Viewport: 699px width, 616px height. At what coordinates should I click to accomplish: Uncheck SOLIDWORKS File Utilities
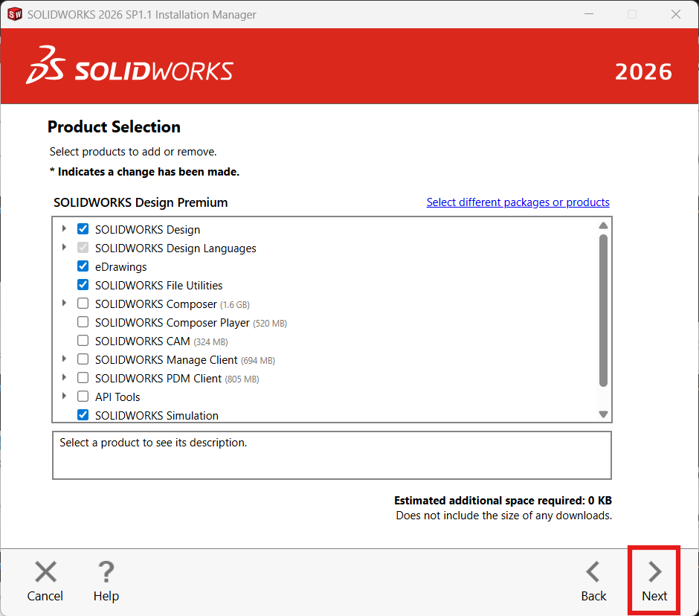pyautogui.click(x=83, y=285)
